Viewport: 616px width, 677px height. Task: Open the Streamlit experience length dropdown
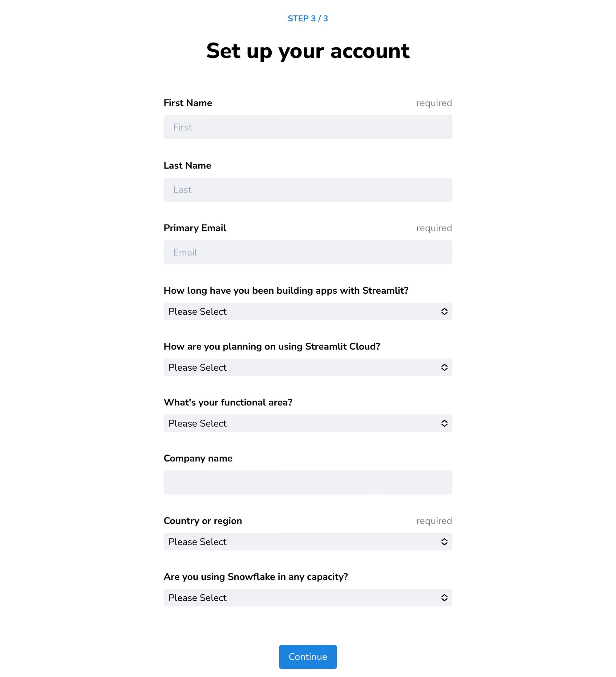tap(302, 312)
